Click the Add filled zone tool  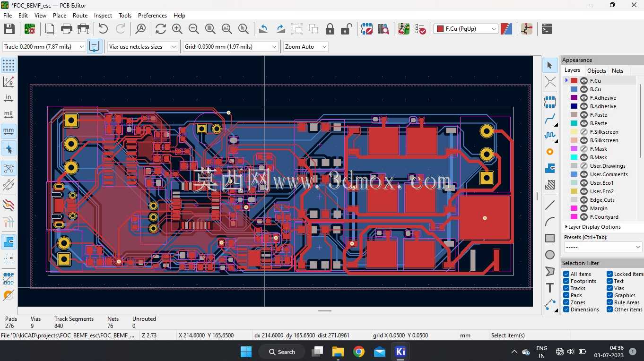point(550,168)
